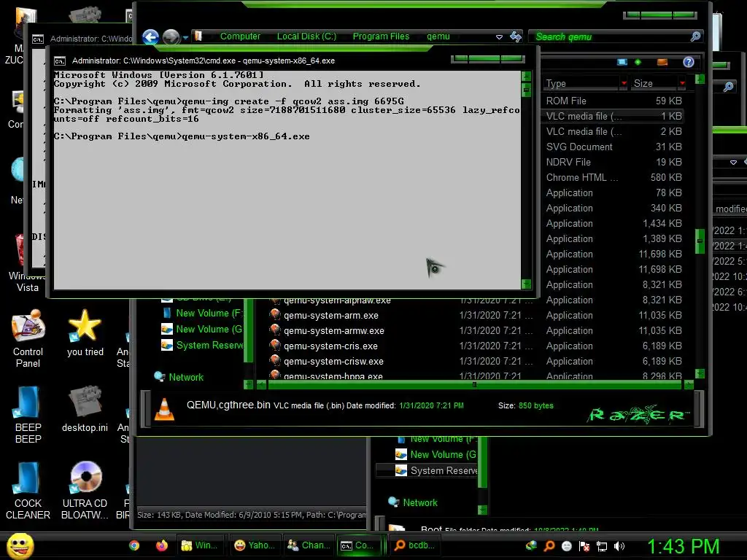Image resolution: width=747 pixels, height=560 pixels.
Task: Open the Size column filter dropdown arrow
Action: [x=682, y=83]
